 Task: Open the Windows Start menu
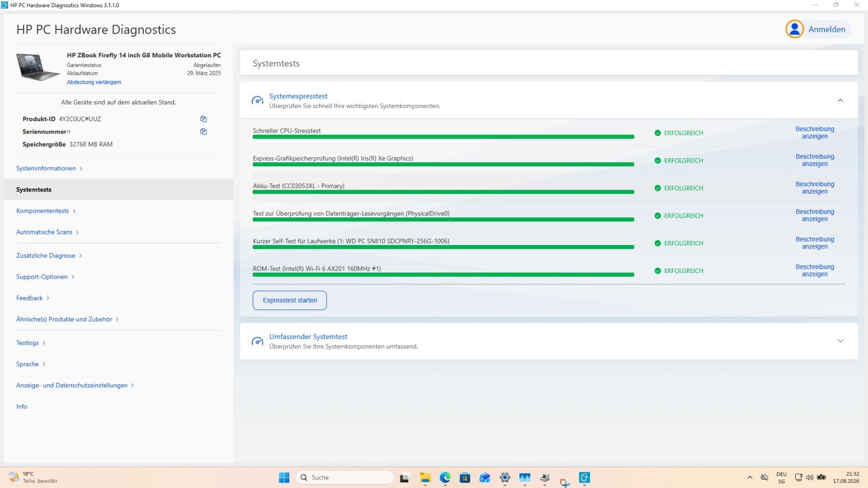pos(284,477)
